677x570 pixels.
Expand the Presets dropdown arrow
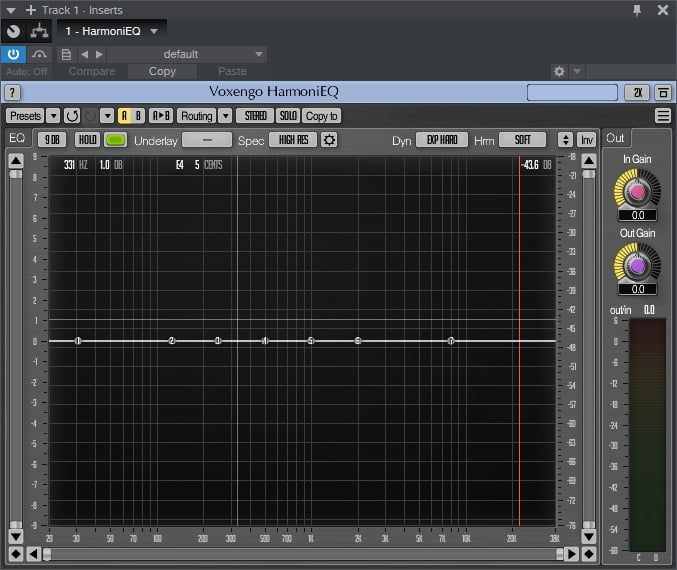coord(53,116)
